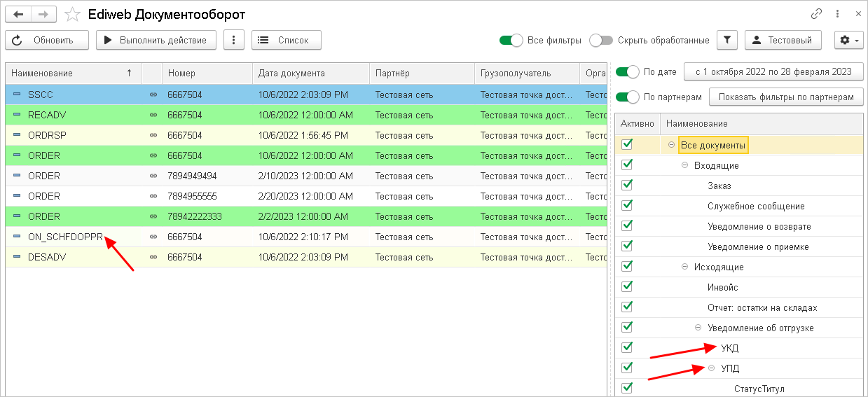
Task: Click the copy link icon in title bar
Action: click(x=816, y=14)
